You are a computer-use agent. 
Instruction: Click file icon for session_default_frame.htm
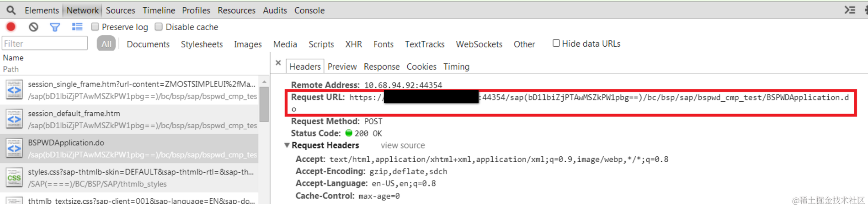(x=14, y=119)
